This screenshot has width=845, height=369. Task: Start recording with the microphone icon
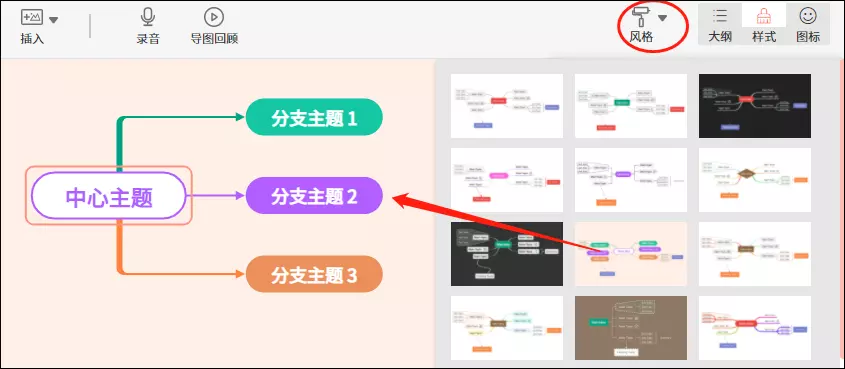[148, 17]
